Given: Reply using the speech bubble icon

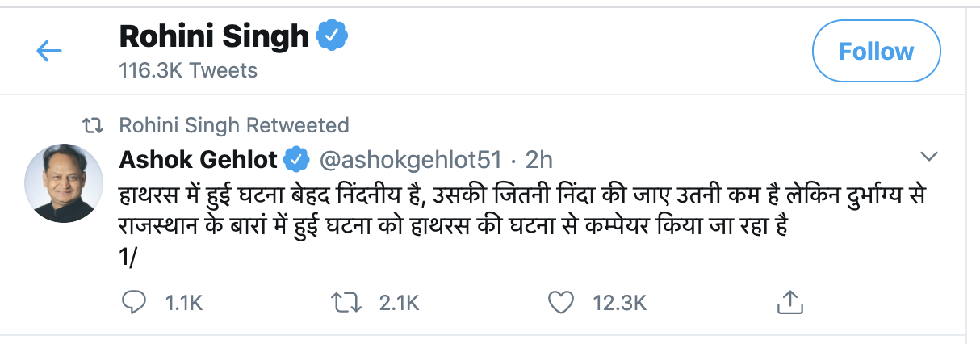Looking at the screenshot, I should click(132, 302).
